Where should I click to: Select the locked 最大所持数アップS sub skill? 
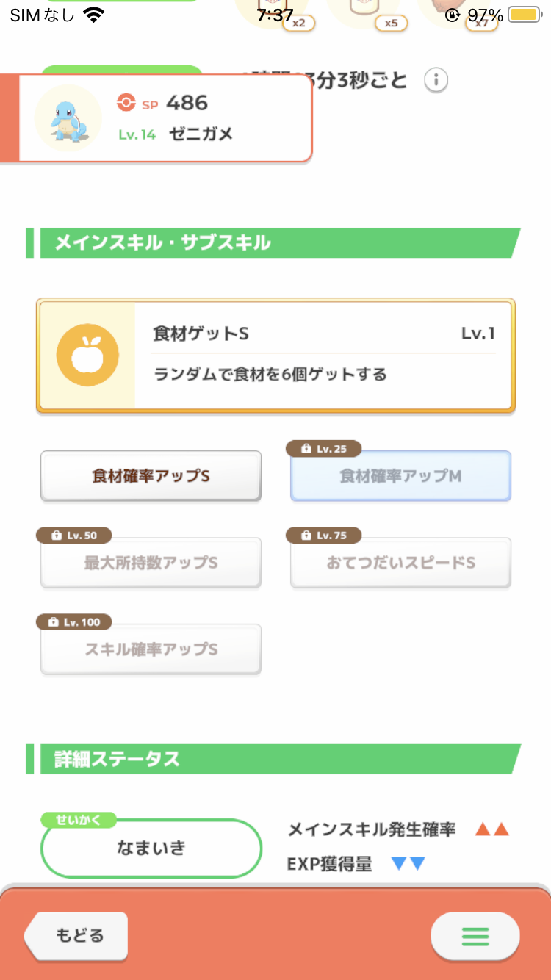point(151,563)
